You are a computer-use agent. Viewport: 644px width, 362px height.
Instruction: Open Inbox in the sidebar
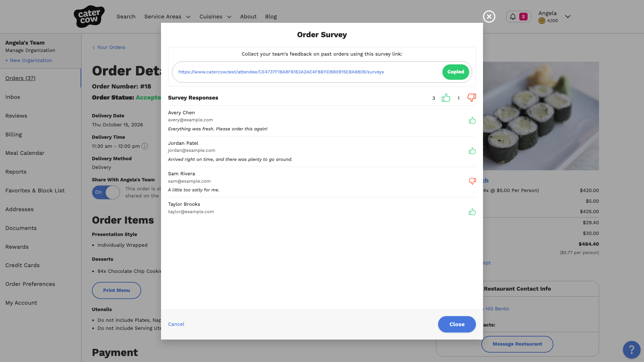click(x=13, y=97)
